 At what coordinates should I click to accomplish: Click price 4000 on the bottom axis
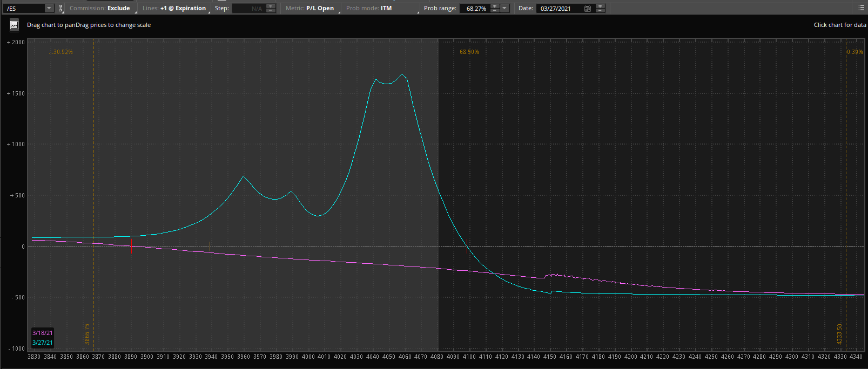click(308, 357)
